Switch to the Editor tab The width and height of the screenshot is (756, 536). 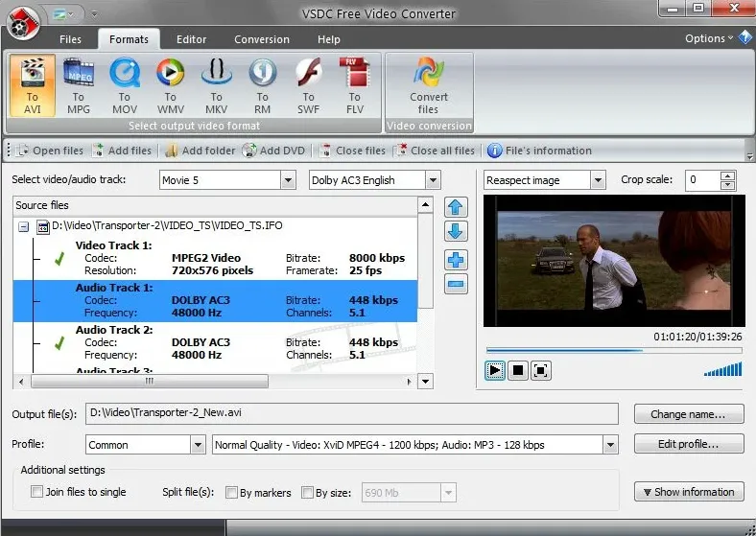pos(192,39)
